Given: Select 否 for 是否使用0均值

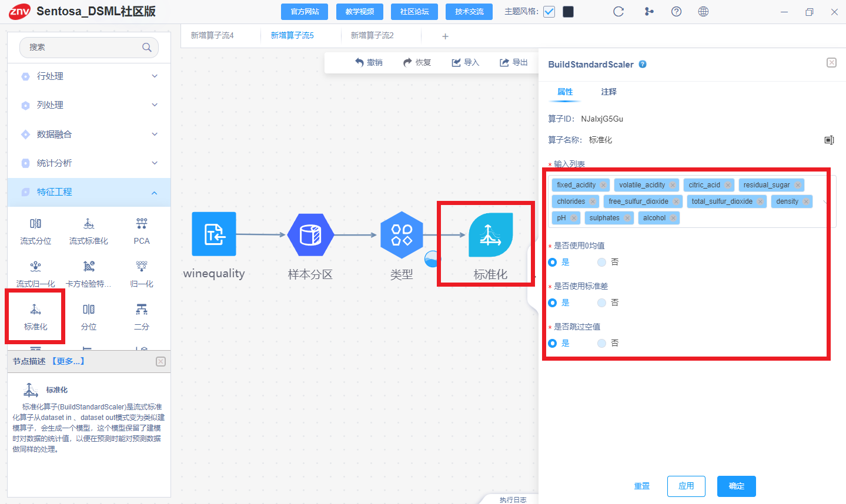Looking at the screenshot, I should [601, 262].
